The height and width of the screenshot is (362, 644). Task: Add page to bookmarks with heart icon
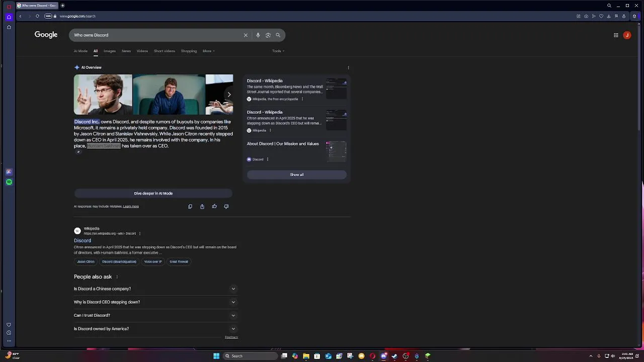pyautogui.click(x=601, y=16)
